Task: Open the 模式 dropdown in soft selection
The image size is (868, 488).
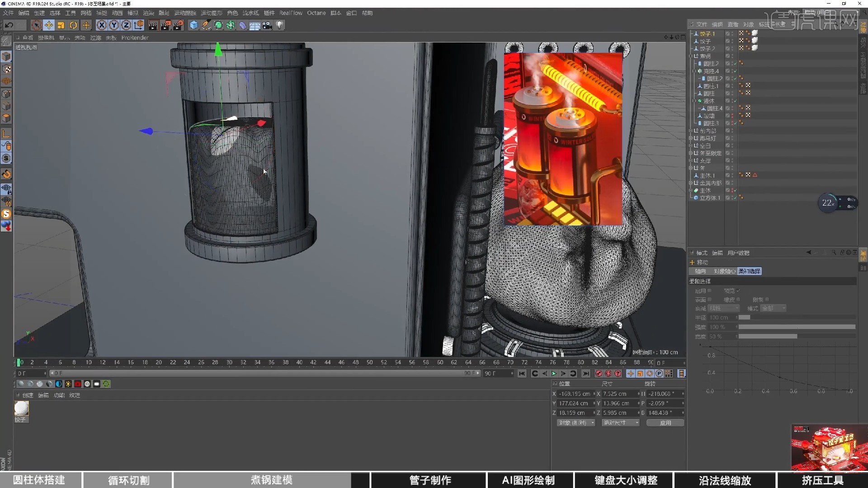Action: click(774, 308)
